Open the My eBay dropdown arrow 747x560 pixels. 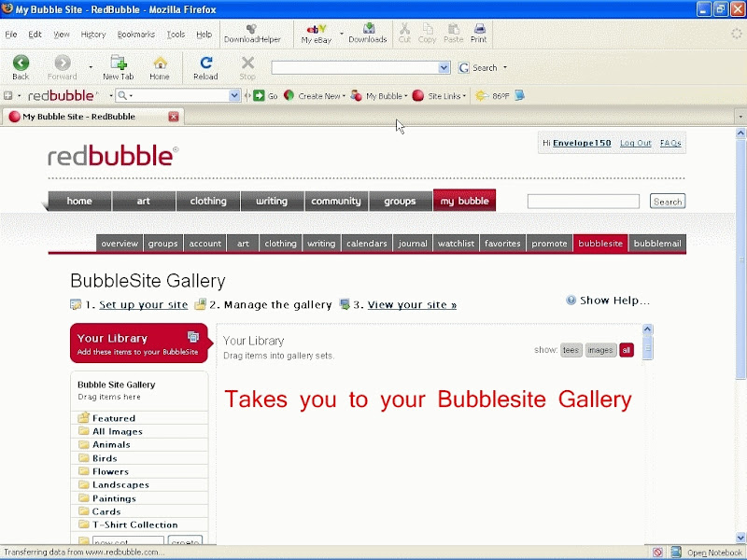(342, 34)
